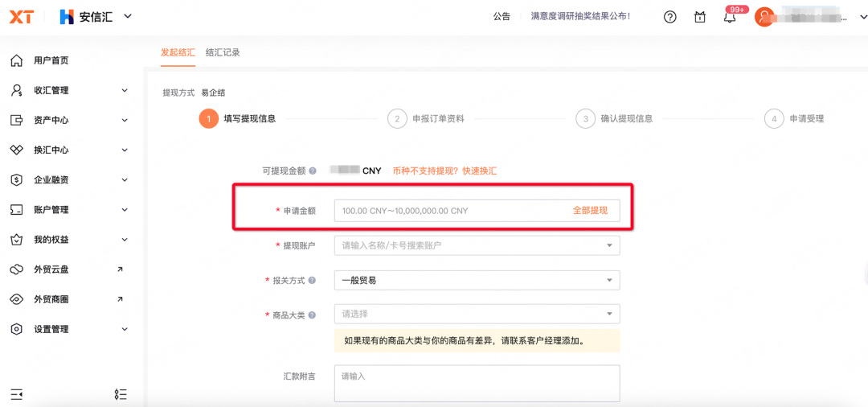Screen dimensions: 868x407
Task: Open external link arrow for 外贸商圈
Action: (120, 299)
